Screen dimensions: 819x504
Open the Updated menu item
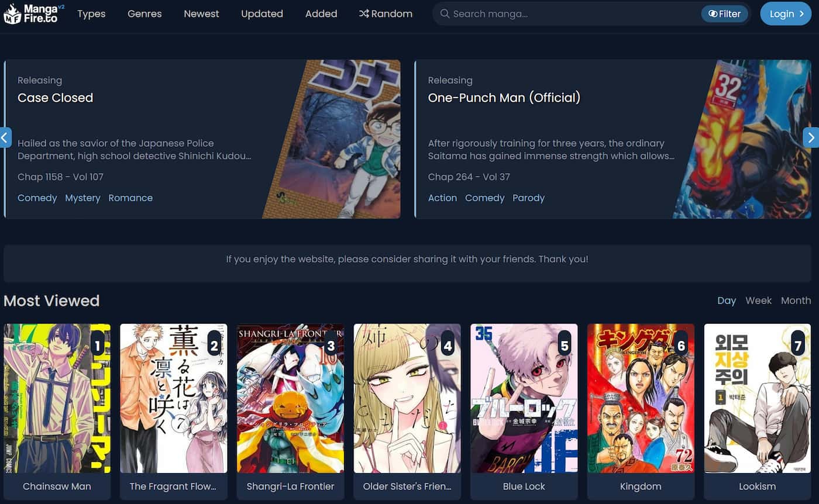262,13
